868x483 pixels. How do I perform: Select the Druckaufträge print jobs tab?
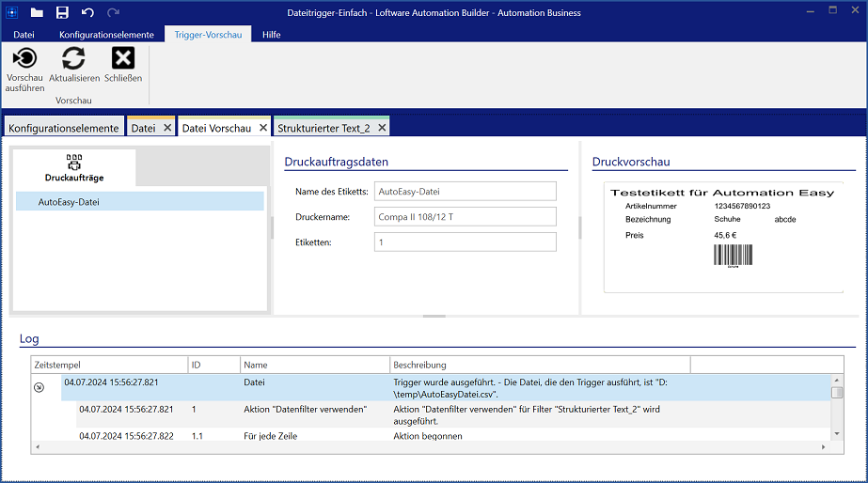[74, 167]
